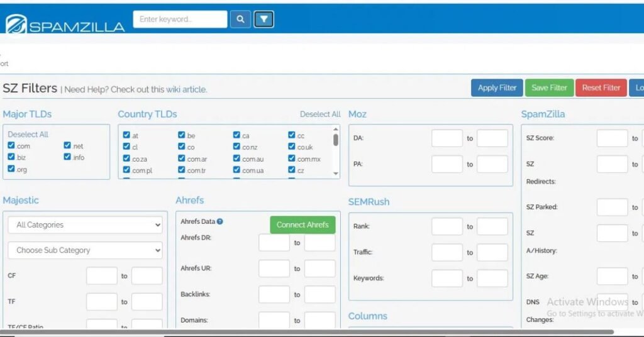Click the SZ Age minimum field
This screenshot has width=644, height=337.
click(x=613, y=277)
